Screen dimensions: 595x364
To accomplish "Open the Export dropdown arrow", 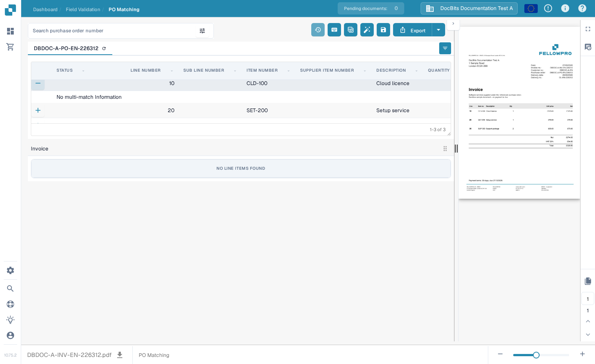I will coord(438,30).
